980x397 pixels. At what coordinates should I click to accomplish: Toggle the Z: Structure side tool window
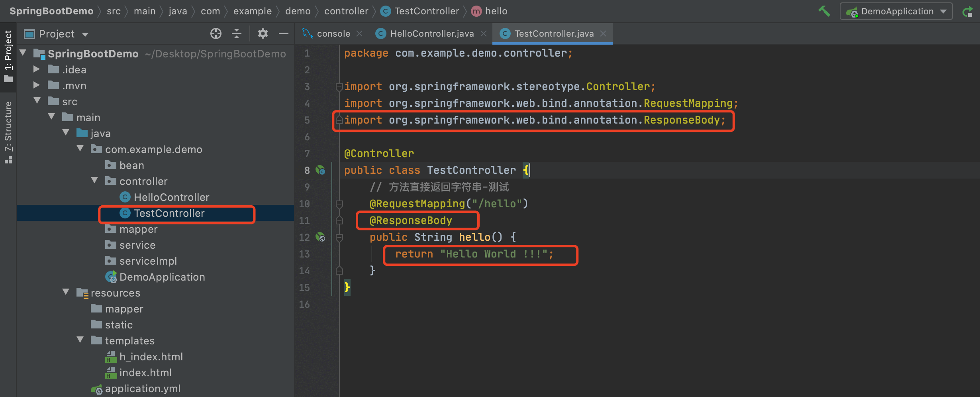tap(8, 132)
